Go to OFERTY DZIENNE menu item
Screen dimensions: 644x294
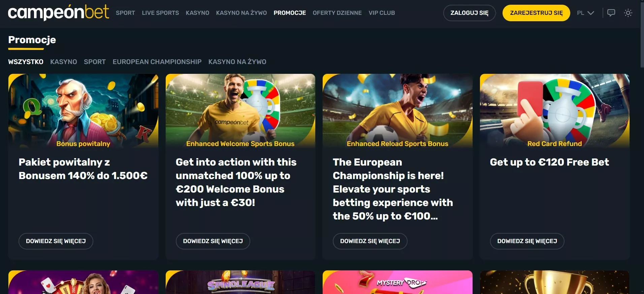(337, 13)
